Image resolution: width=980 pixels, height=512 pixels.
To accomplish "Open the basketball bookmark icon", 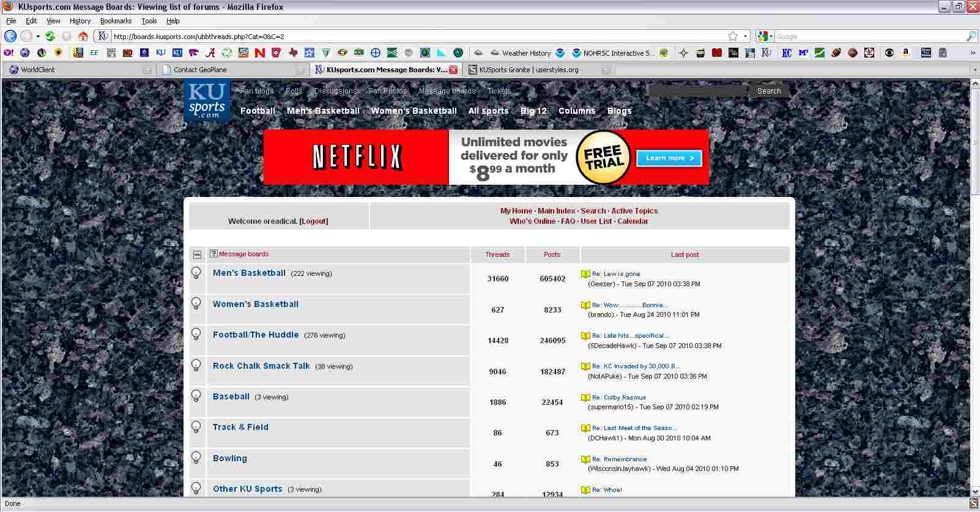I will pyautogui.click(x=852, y=53).
